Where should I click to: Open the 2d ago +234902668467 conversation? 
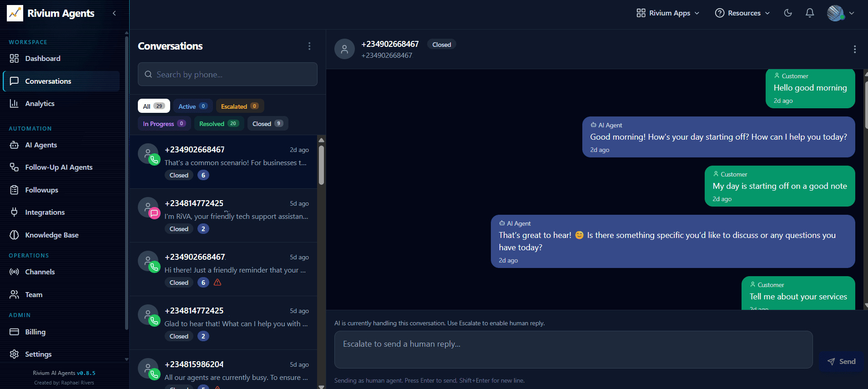tap(223, 162)
